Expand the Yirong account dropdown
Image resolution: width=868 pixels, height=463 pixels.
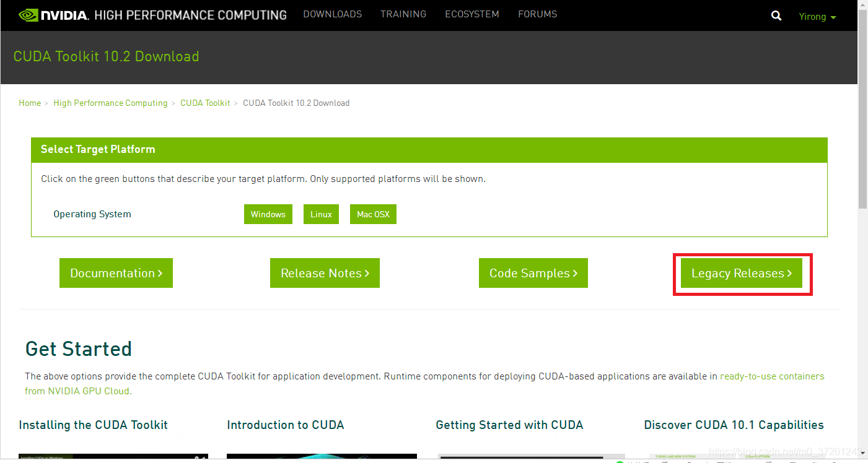pos(818,17)
